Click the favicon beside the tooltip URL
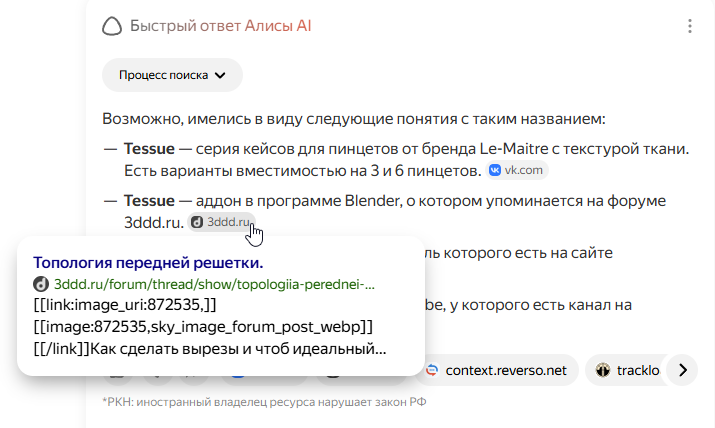 [41, 285]
